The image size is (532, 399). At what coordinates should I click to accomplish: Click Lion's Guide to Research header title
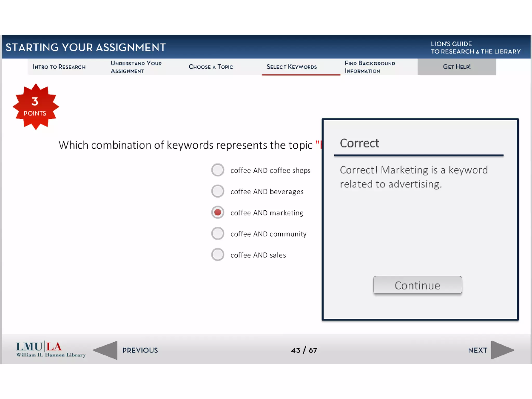click(475, 48)
